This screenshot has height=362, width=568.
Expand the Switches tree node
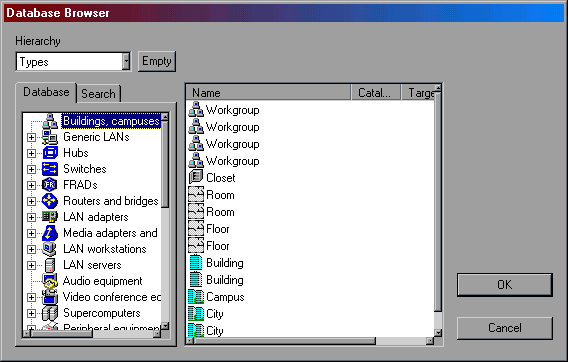click(x=32, y=169)
